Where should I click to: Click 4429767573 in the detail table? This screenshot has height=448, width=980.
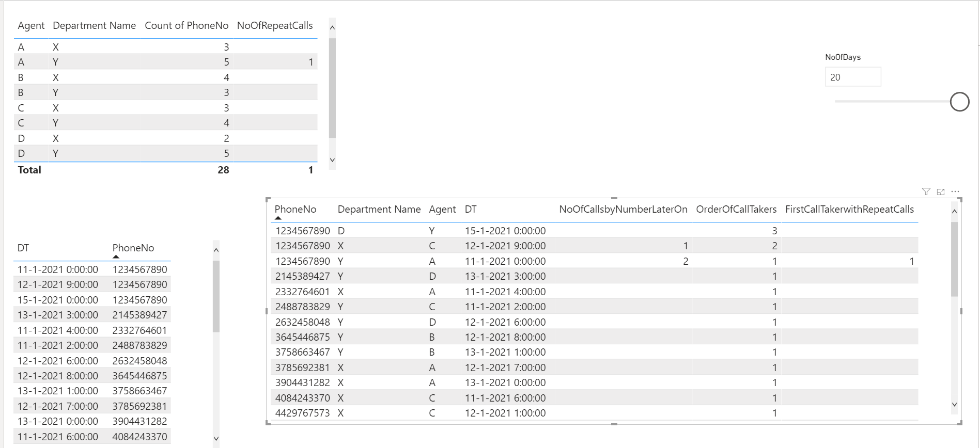pos(303,413)
